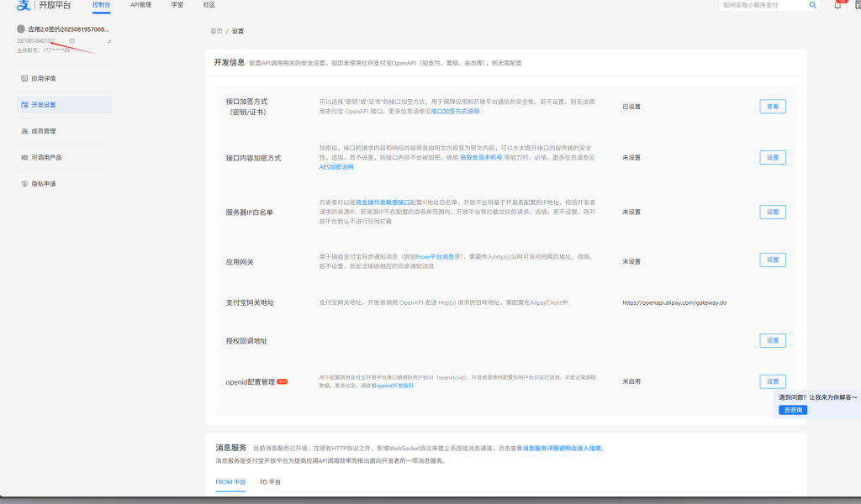The height and width of the screenshot is (504, 861).
Task: Click the Alipay logo icon
Action: 25,6
